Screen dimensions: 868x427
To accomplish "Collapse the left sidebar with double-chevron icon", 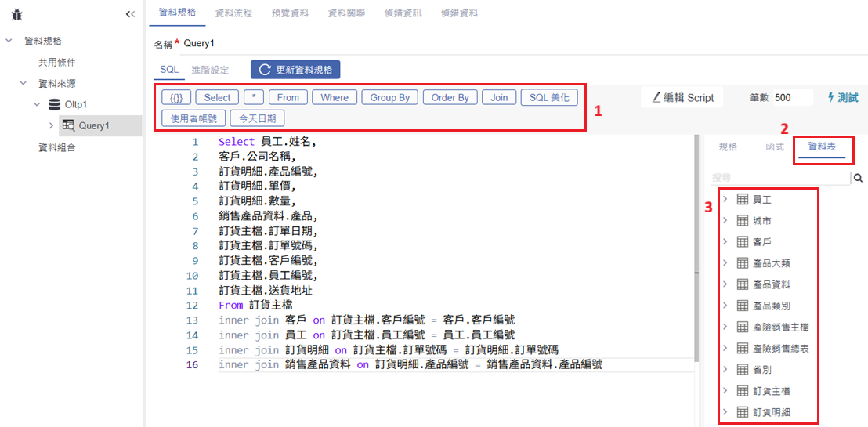I will point(130,14).
